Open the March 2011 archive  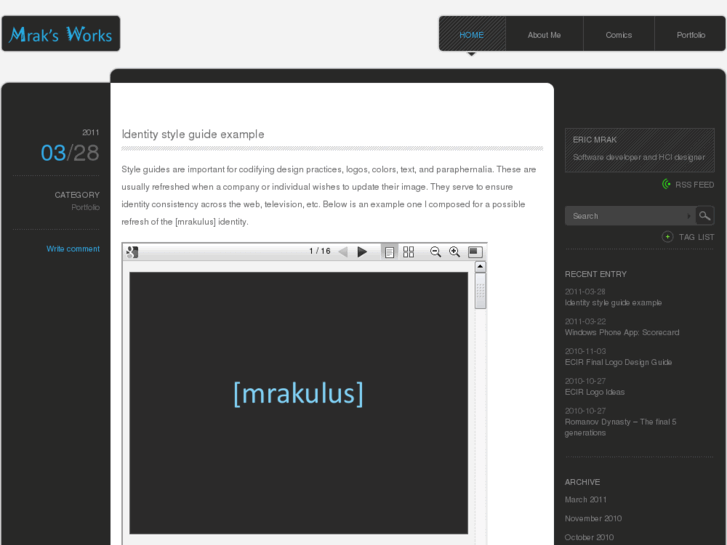coord(586,500)
